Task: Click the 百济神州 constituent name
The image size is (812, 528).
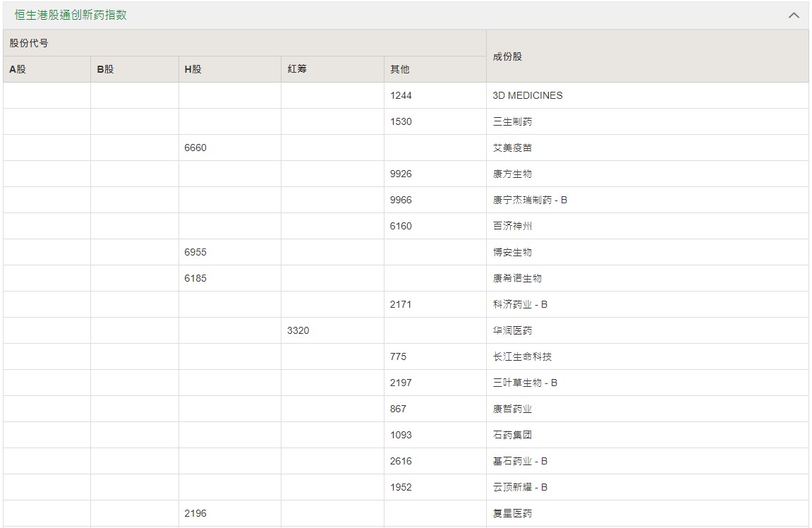Action: (x=512, y=226)
